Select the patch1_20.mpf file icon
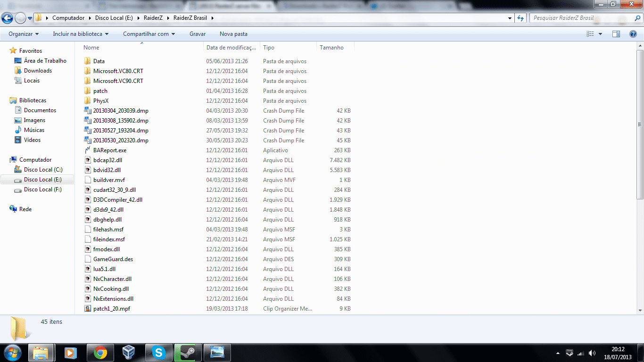The width and height of the screenshot is (644, 362). click(87, 309)
